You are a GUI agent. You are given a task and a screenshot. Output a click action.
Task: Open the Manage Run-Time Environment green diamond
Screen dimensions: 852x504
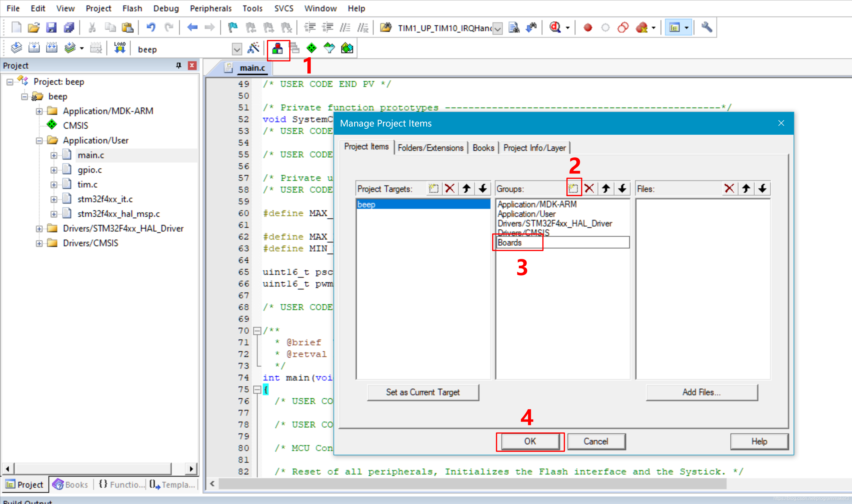pyautogui.click(x=311, y=48)
